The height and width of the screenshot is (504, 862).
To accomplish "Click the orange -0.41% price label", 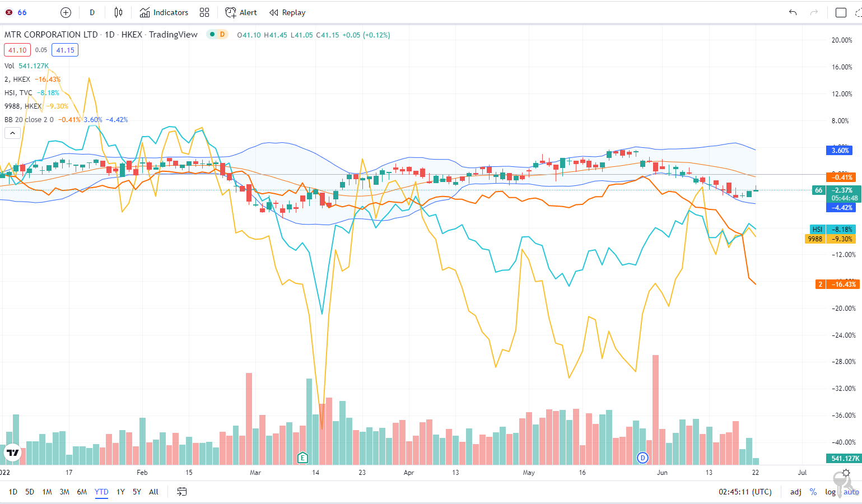I will click(x=842, y=177).
